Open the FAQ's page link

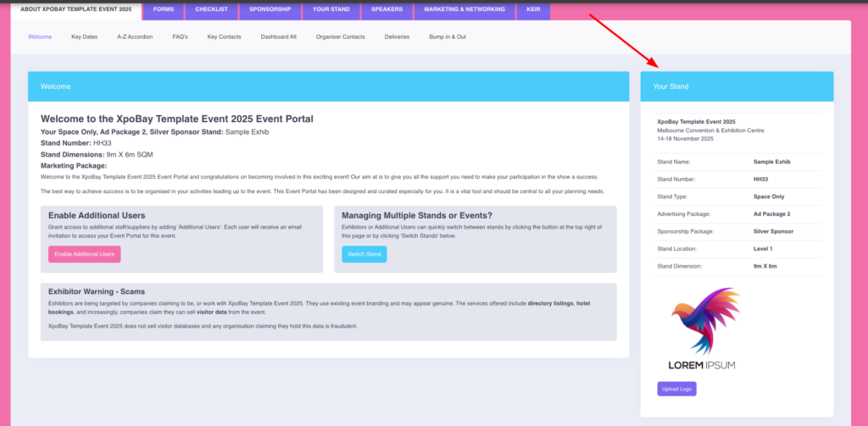click(180, 37)
